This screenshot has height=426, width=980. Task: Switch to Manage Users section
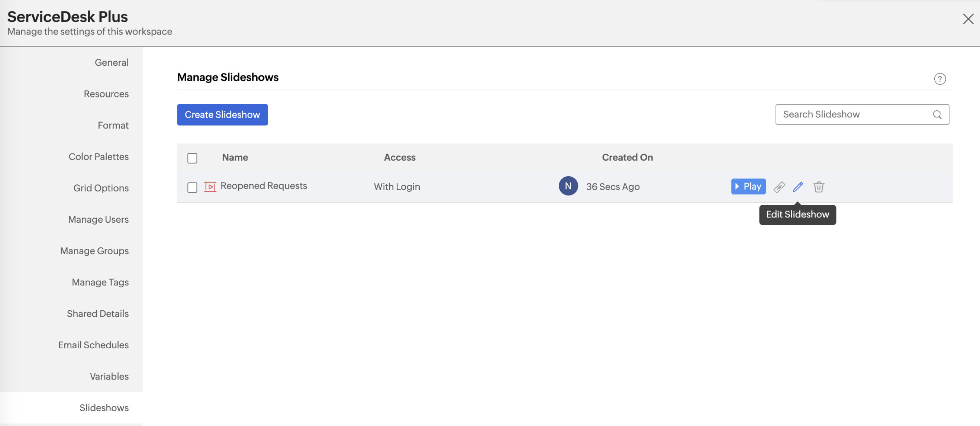click(x=98, y=219)
